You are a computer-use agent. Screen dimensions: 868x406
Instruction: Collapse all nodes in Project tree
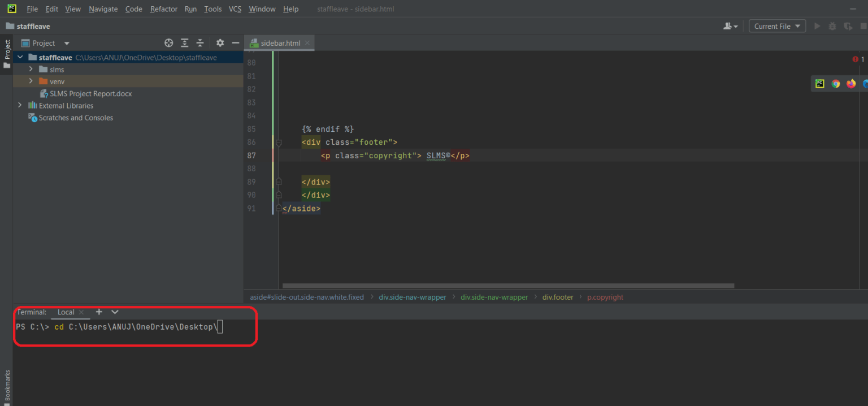point(199,43)
